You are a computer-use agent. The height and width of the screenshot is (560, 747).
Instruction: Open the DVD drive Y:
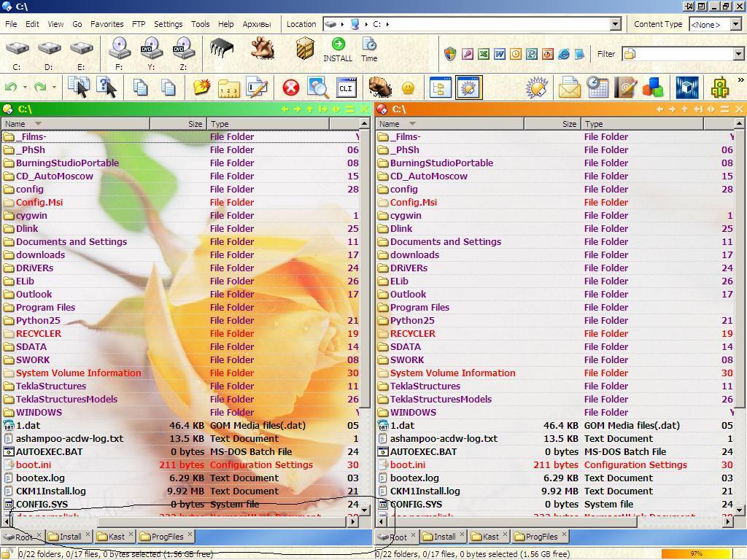tap(151, 50)
